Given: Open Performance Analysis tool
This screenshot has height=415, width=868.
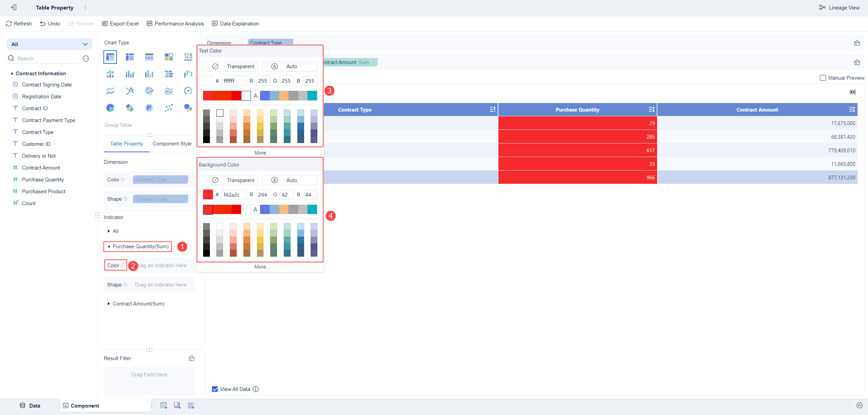Looking at the screenshot, I should pos(175,24).
